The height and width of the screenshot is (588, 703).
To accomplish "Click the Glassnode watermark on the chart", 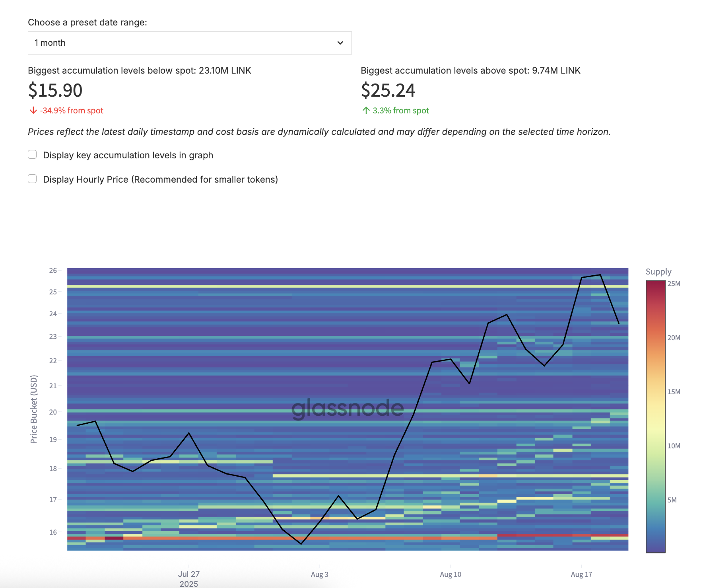I will (x=347, y=408).
